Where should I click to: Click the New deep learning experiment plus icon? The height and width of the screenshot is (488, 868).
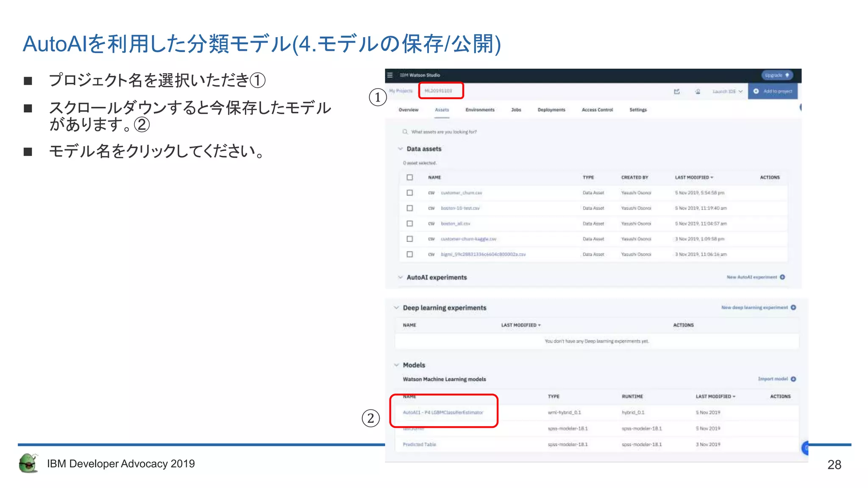coord(793,308)
